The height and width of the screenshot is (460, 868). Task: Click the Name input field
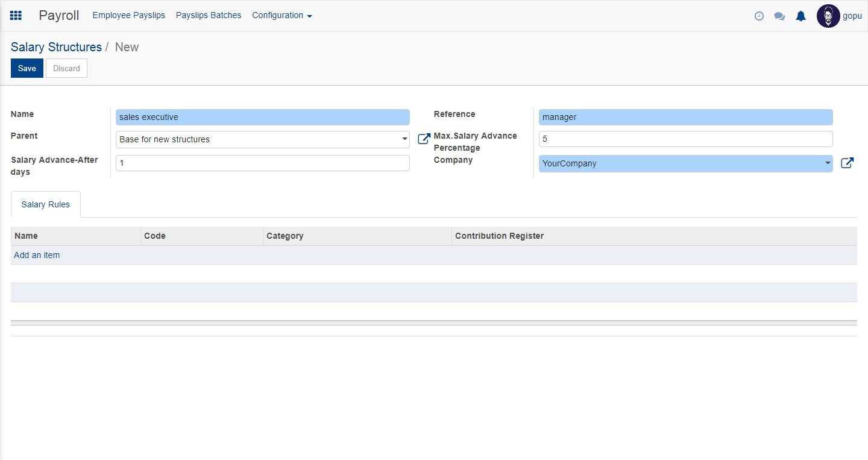click(262, 117)
